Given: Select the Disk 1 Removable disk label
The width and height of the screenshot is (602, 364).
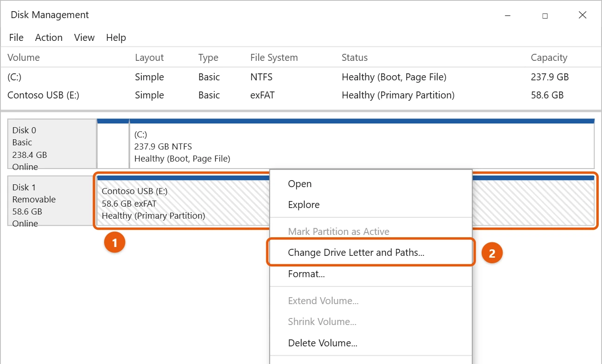Looking at the screenshot, I should pos(52,201).
